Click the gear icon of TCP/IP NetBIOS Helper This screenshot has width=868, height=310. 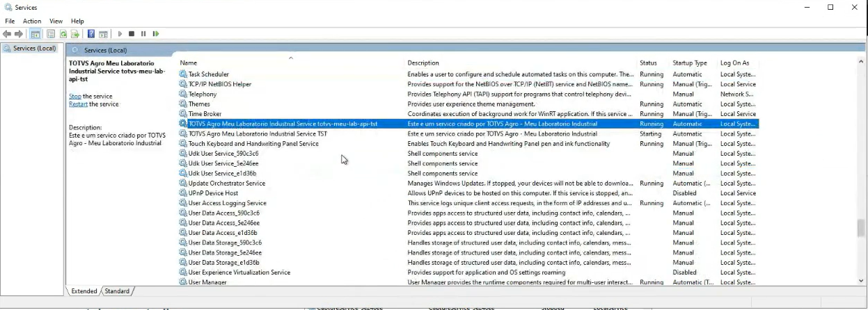(184, 84)
